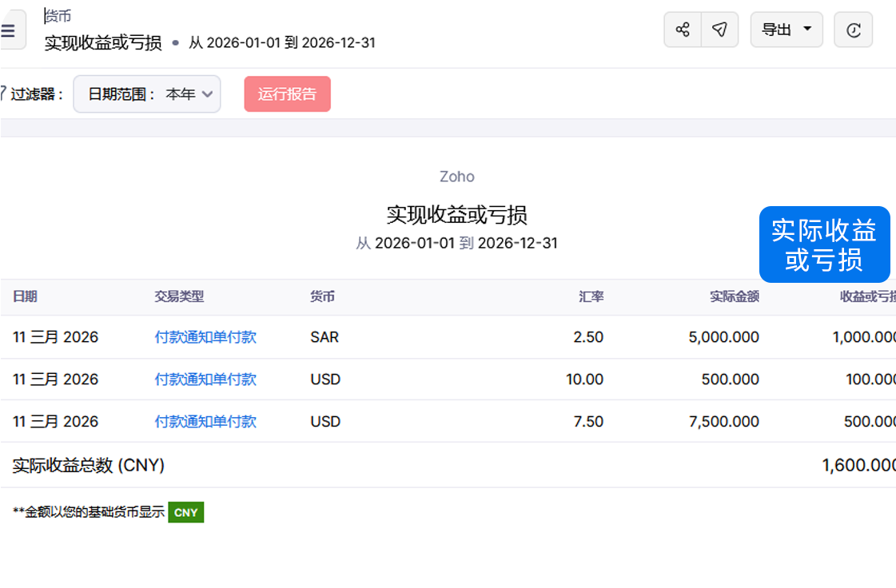Click the scheduled report clock icon
Viewport: 896px width, 588px height.
[853, 30]
